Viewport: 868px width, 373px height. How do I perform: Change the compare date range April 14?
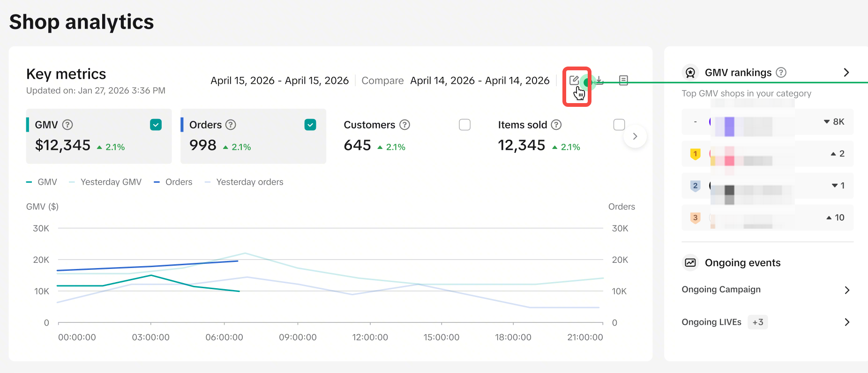point(480,81)
